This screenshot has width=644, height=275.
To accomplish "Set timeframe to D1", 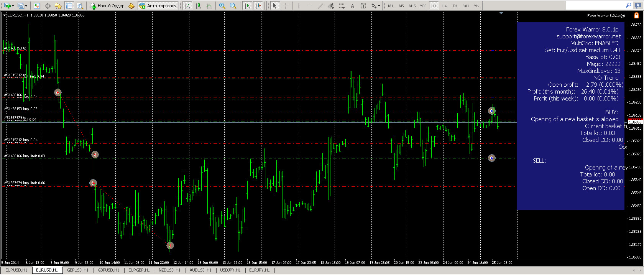I will [455, 6].
